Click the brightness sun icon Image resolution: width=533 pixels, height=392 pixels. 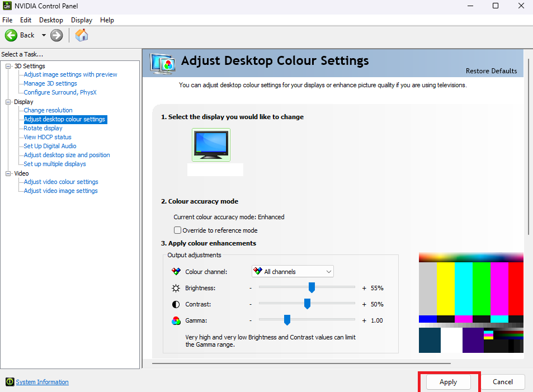coord(176,289)
